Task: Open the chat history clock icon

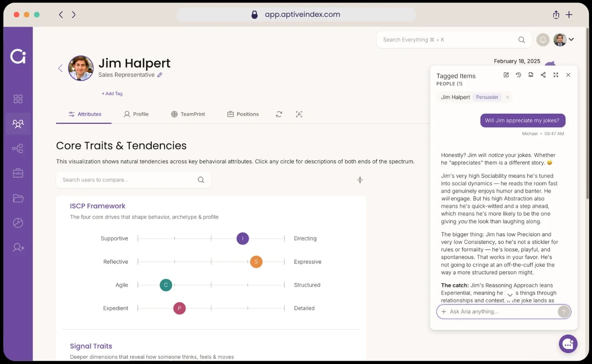Action: 518,75
